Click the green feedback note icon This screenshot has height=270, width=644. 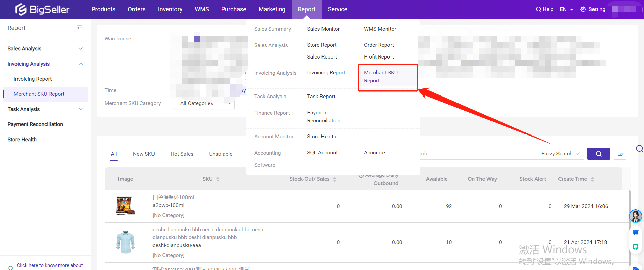click(635, 247)
